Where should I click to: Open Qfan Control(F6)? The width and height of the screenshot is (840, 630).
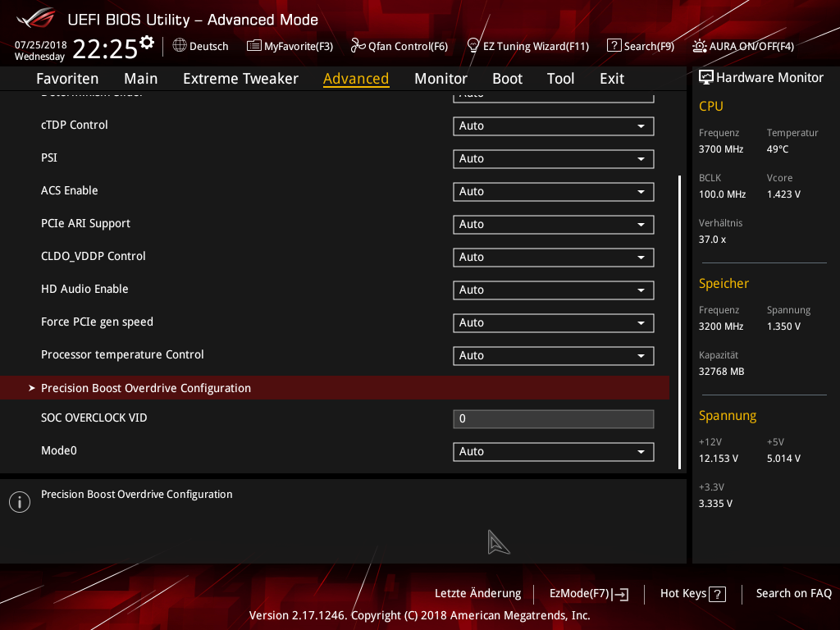(399, 46)
